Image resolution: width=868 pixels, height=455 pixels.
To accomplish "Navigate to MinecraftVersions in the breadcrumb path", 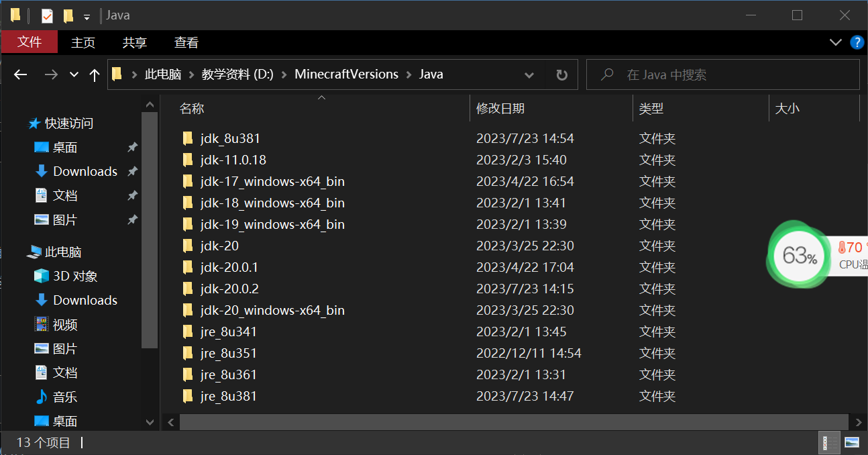I will tap(346, 74).
